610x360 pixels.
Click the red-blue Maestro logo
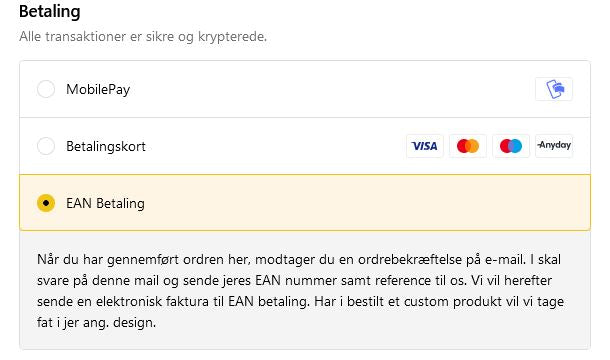coord(511,146)
